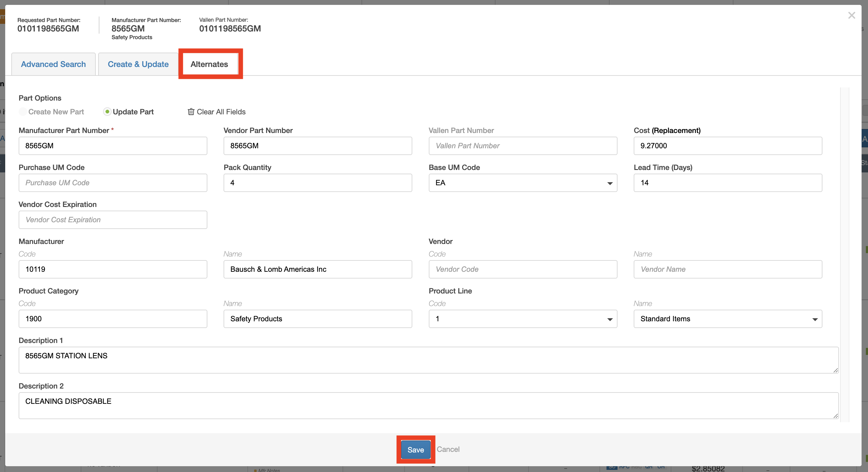Close the dialog with the X icon

pyautogui.click(x=851, y=16)
